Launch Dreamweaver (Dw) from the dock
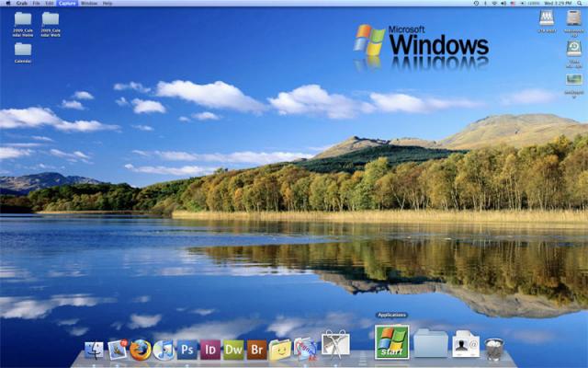The height and width of the screenshot is (368, 588). click(233, 350)
